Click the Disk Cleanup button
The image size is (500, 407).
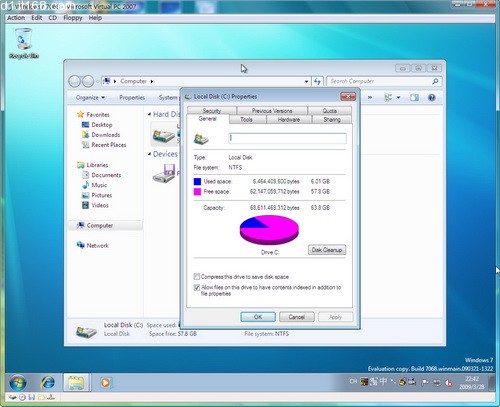(x=327, y=250)
